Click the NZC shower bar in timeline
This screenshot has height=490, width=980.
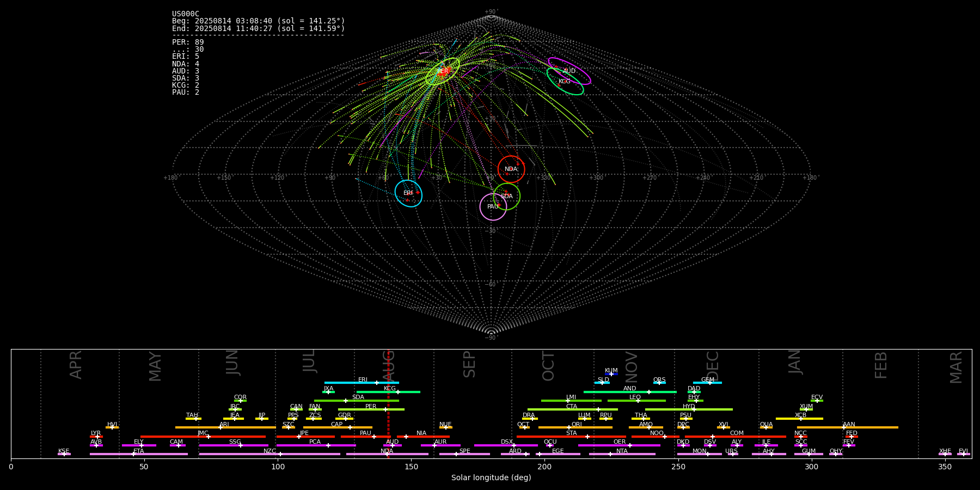[269, 454]
